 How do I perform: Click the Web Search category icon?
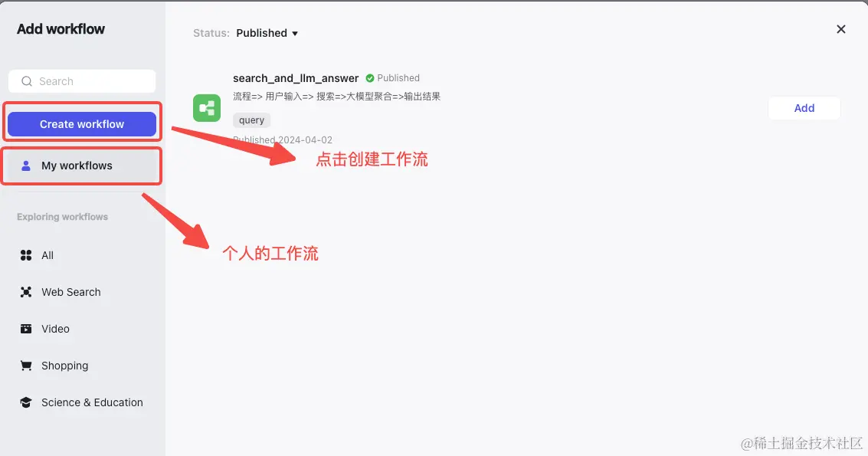coord(25,292)
